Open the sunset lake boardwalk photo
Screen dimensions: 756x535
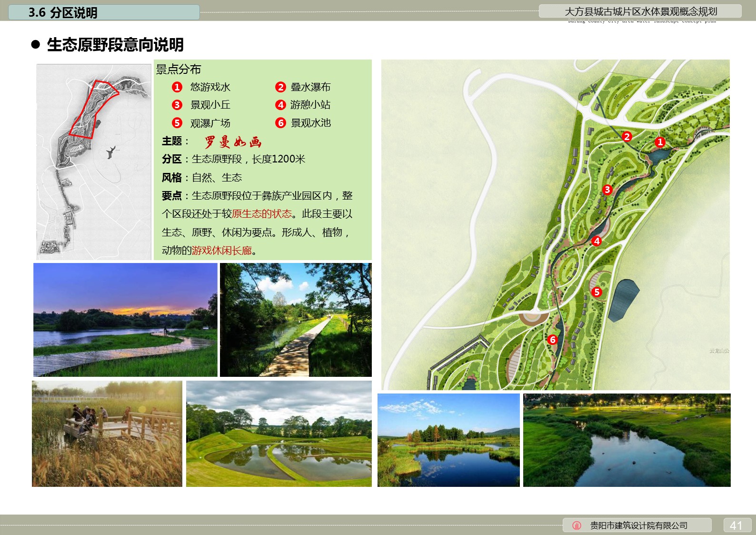[x=125, y=320]
